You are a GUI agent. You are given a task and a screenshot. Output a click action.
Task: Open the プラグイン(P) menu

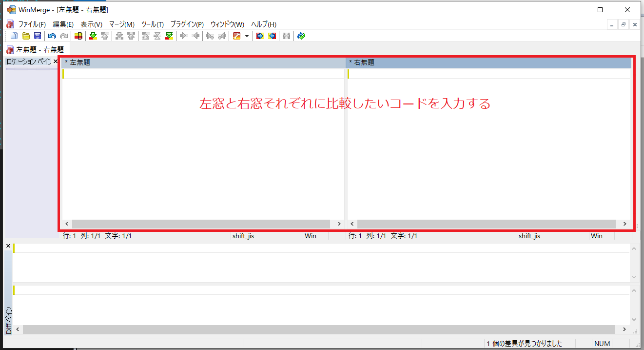tap(187, 24)
